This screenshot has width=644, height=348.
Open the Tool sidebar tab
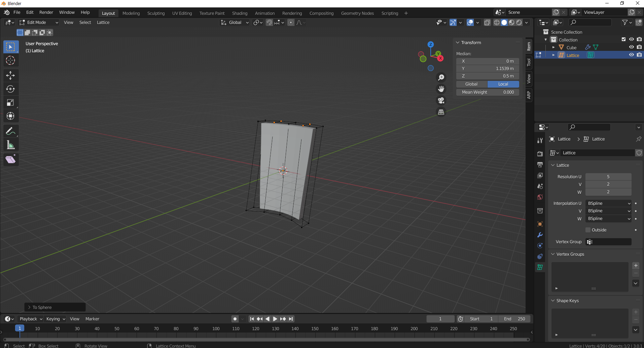click(x=529, y=62)
